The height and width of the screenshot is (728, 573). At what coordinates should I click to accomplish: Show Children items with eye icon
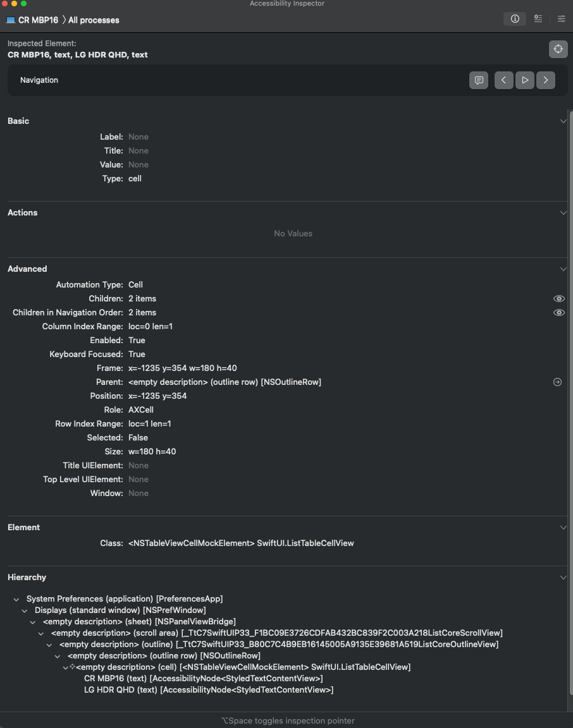(x=559, y=298)
